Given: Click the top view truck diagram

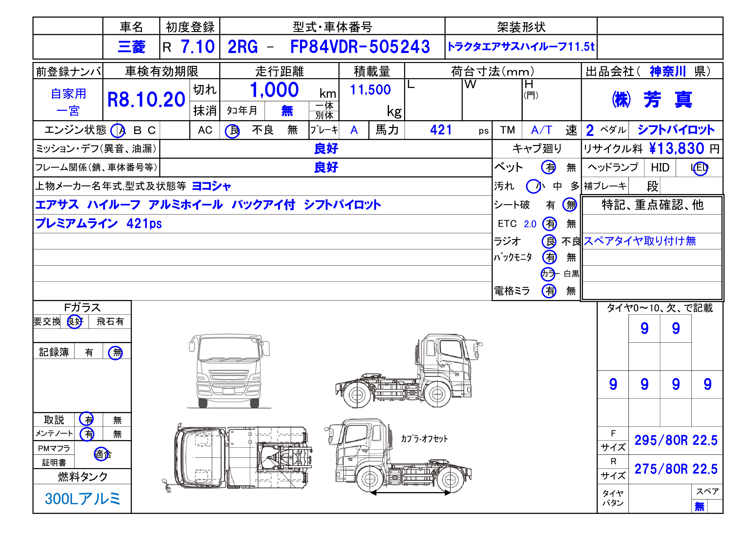Looking at the screenshot, I should pyautogui.click(x=237, y=457).
